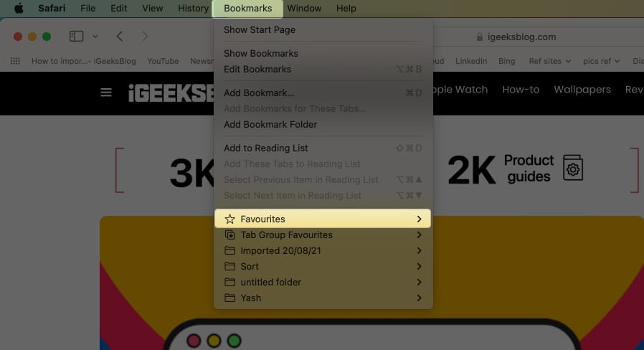Screen dimensions: 644x350
Task: Minimize the window with the yellow button
Action: coord(32,37)
